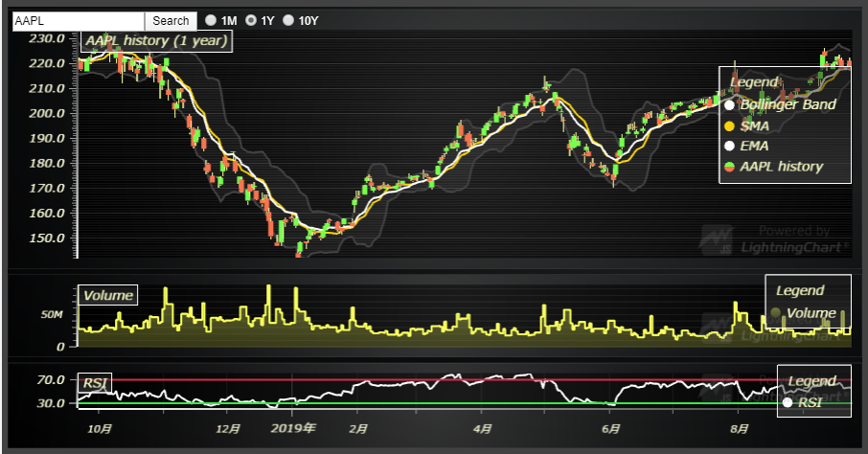Viewport: 868px width, 454px height.
Task: Click the AAPL ticker search input field
Action: (x=78, y=21)
